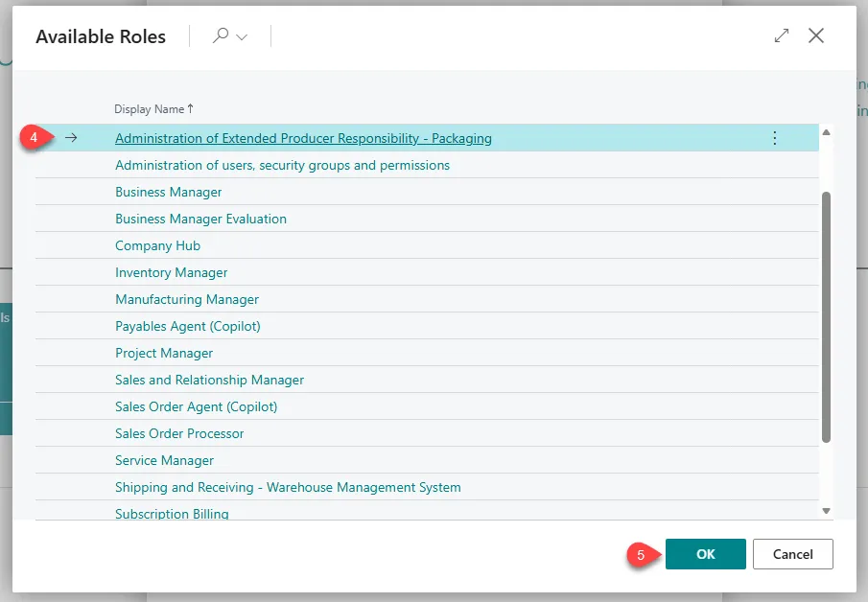Select Administration of Extended Producer Responsibility - Packaging
The height and width of the screenshot is (602, 868).
(303, 138)
